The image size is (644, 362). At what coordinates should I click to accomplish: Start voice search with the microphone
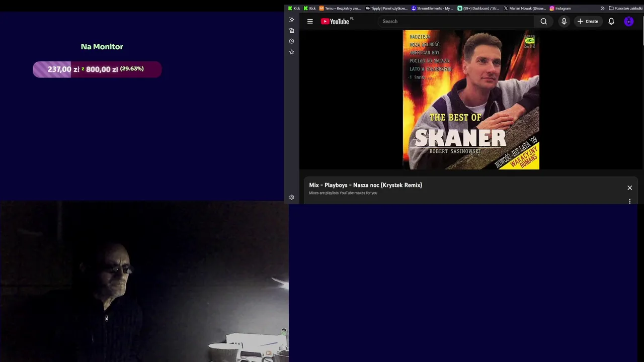563,21
